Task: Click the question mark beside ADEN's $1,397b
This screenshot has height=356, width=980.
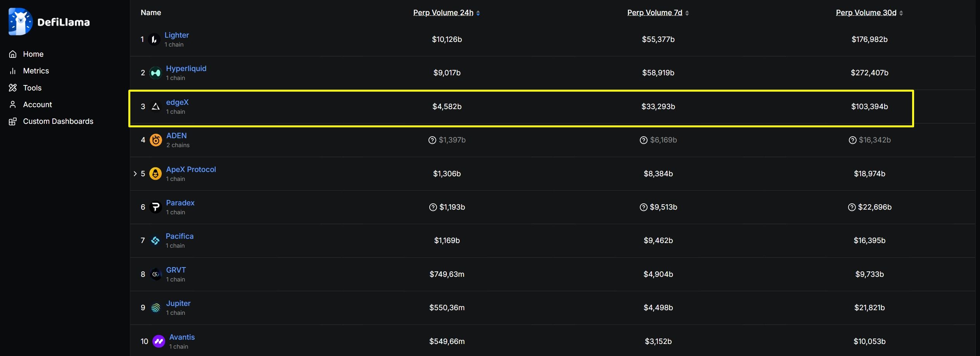Action: pyautogui.click(x=432, y=140)
